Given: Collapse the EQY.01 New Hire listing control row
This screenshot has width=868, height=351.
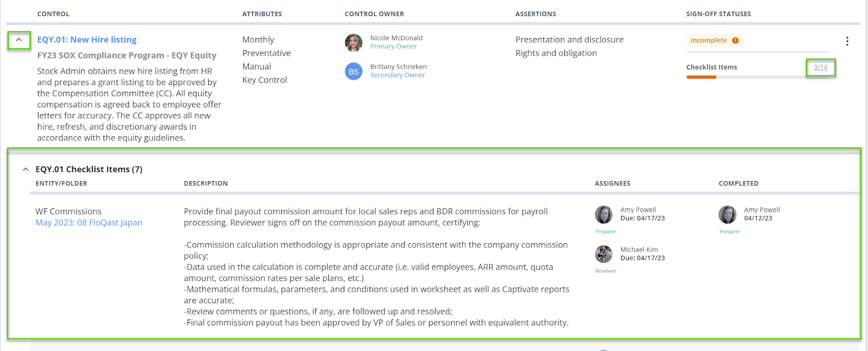Looking at the screenshot, I should [x=18, y=40].
